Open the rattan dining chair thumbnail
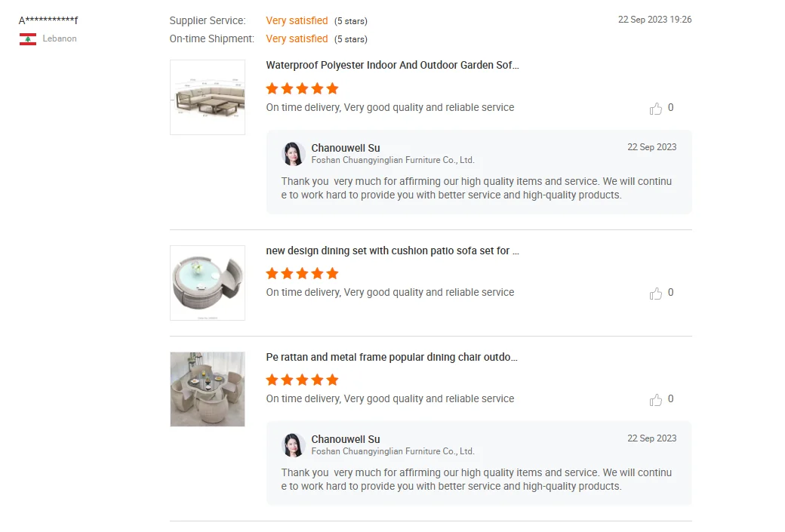 tap(208, 389)
